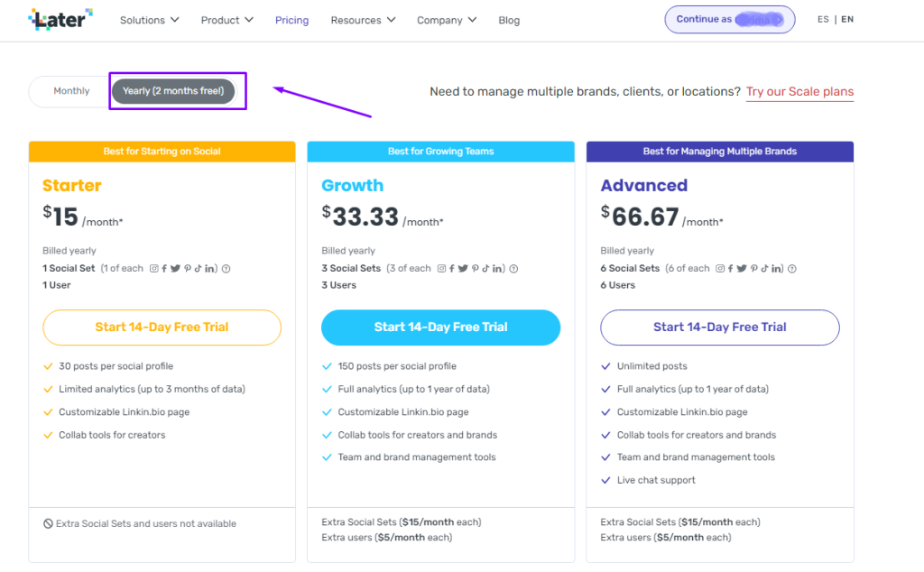
Task: Start 14-Day Free Trial for Growth
Action: (x=440, y=327)
